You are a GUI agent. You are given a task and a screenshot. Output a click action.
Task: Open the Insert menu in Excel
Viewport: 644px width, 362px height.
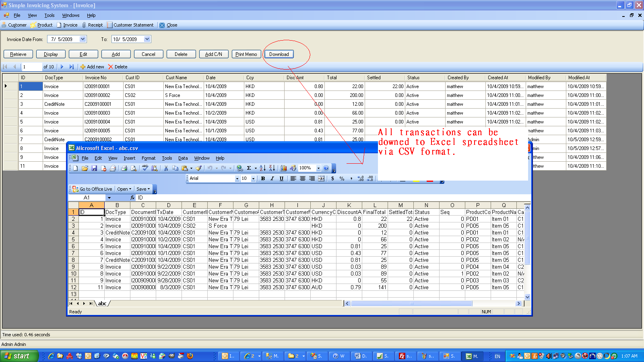[x=130, y=158]
